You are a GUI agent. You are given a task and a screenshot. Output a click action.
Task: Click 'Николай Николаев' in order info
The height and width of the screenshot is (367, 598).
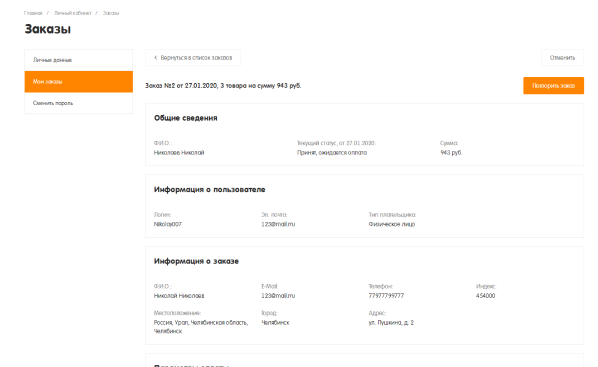179,296
